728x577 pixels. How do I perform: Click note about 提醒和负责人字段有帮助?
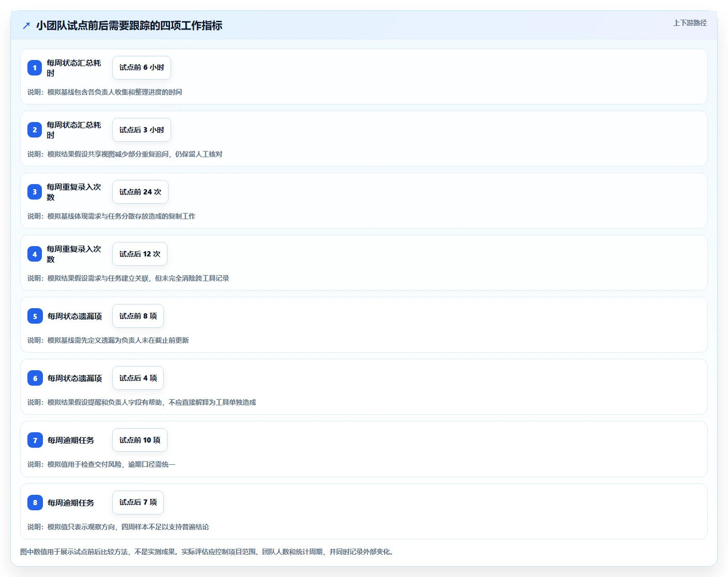click(142, 402)
